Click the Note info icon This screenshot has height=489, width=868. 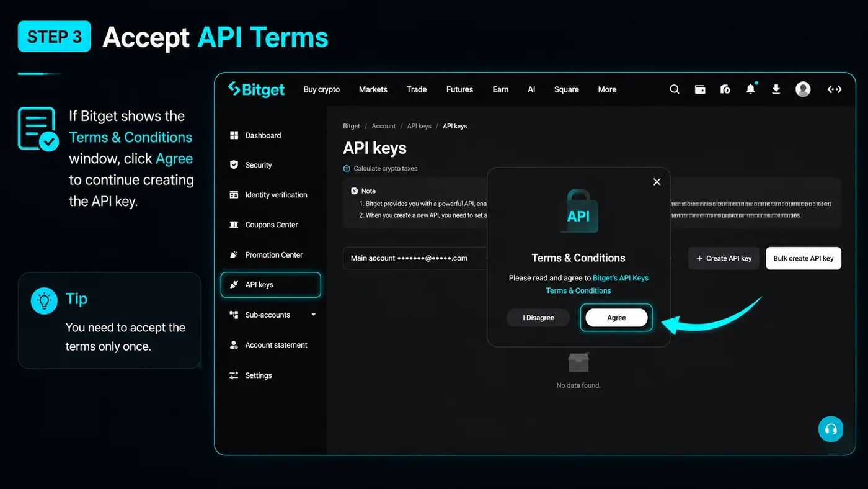click(x=355, y=191)
